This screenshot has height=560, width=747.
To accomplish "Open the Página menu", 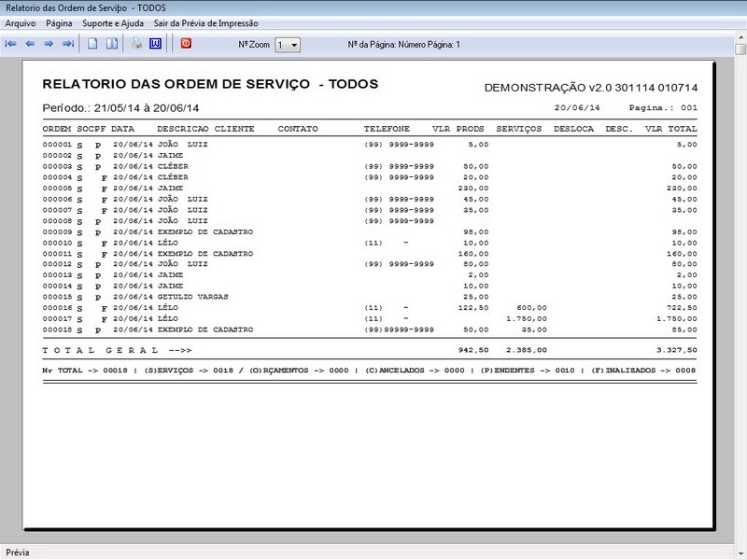I will (59, 23).
